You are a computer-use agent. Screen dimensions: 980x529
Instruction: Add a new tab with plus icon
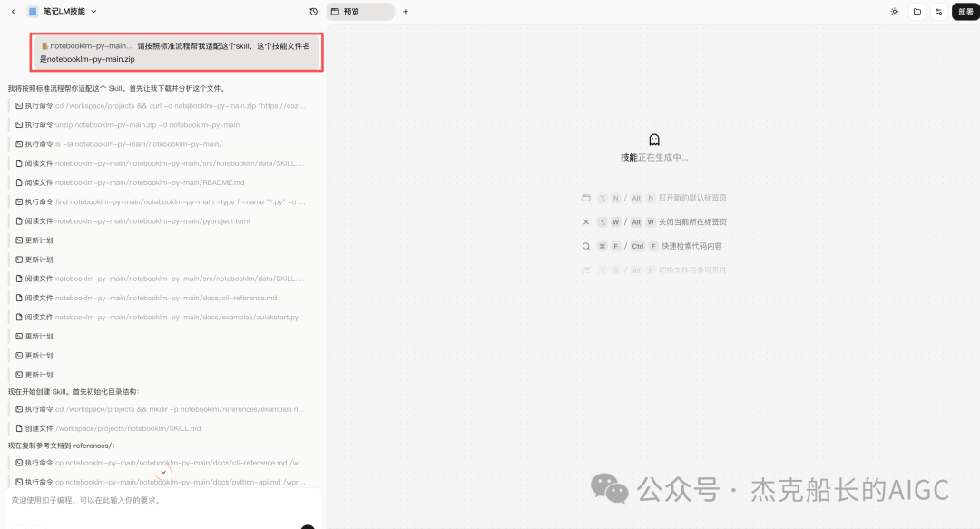(406, 11)
